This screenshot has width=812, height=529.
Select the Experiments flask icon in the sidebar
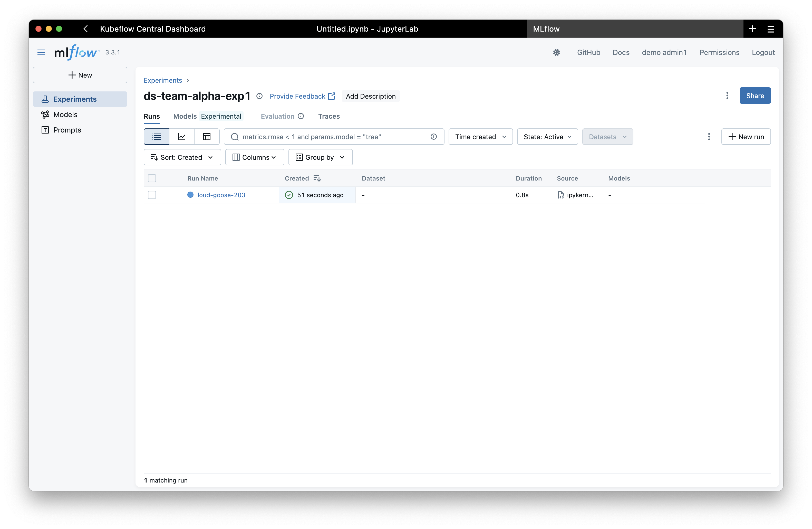tap(46, 99)
